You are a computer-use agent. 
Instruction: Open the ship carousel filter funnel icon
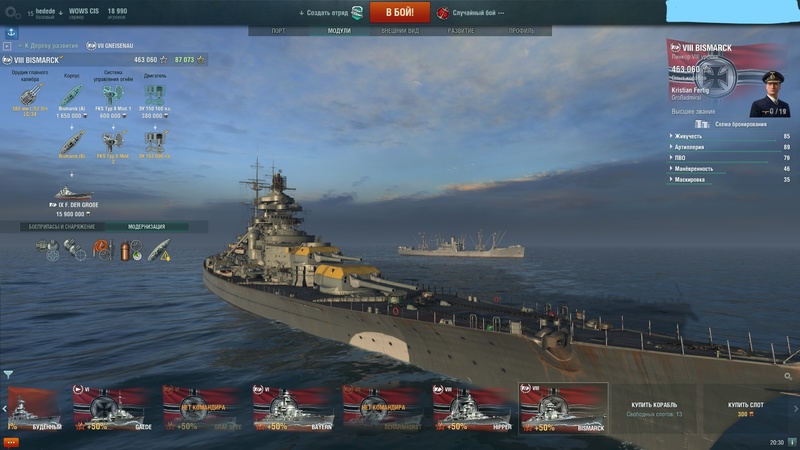click(8, 374)
